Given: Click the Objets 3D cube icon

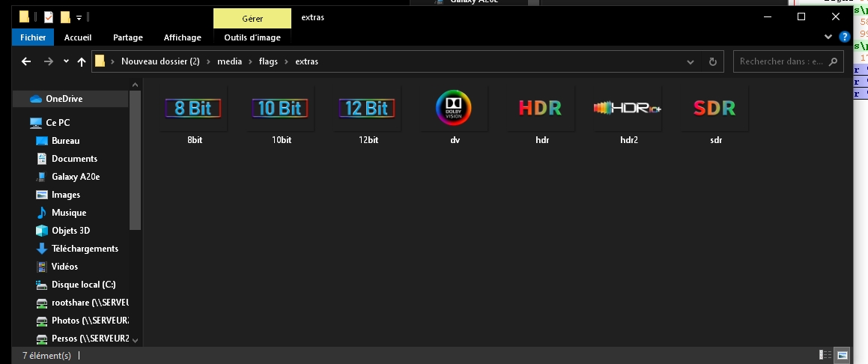Looking at the screenshot, I should [x=41, y=231].
